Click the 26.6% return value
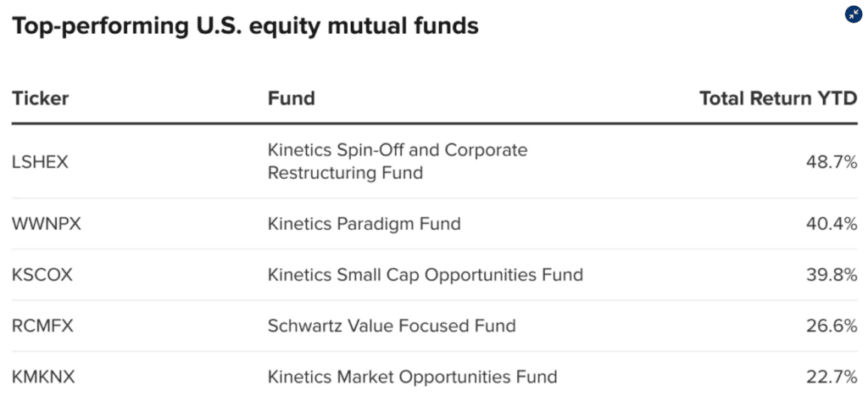The height and width of the screenshot is (408, 868). click(x=832, y=326)
